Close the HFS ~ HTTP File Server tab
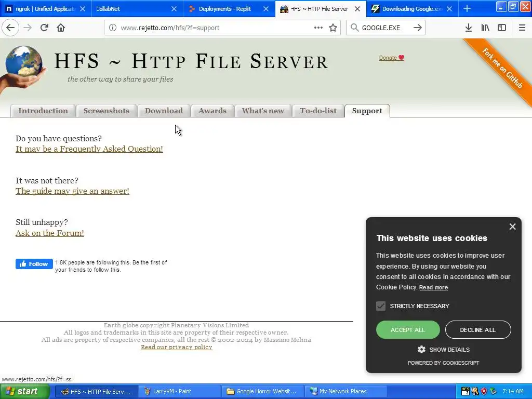This screenshot has height=399, width=532. (357, 9)
